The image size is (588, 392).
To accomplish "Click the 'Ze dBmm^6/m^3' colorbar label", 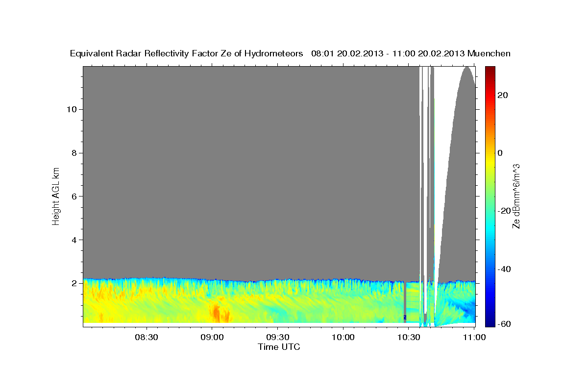I will [516, 196].
